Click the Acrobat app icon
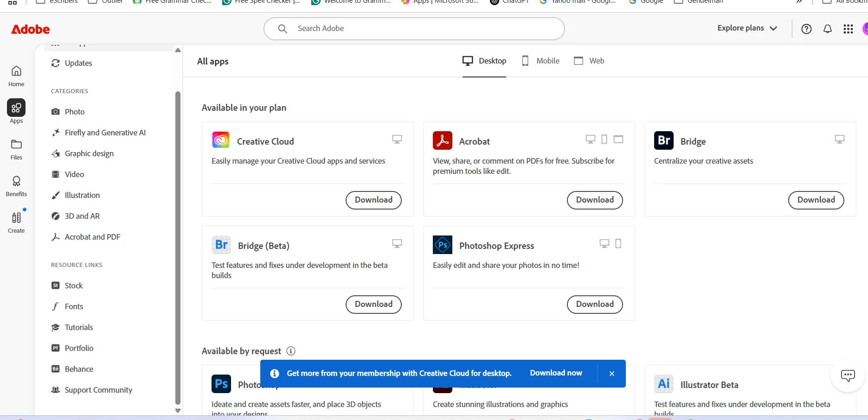868x420 pixels. pyautogui.click(x=443, y=140)
